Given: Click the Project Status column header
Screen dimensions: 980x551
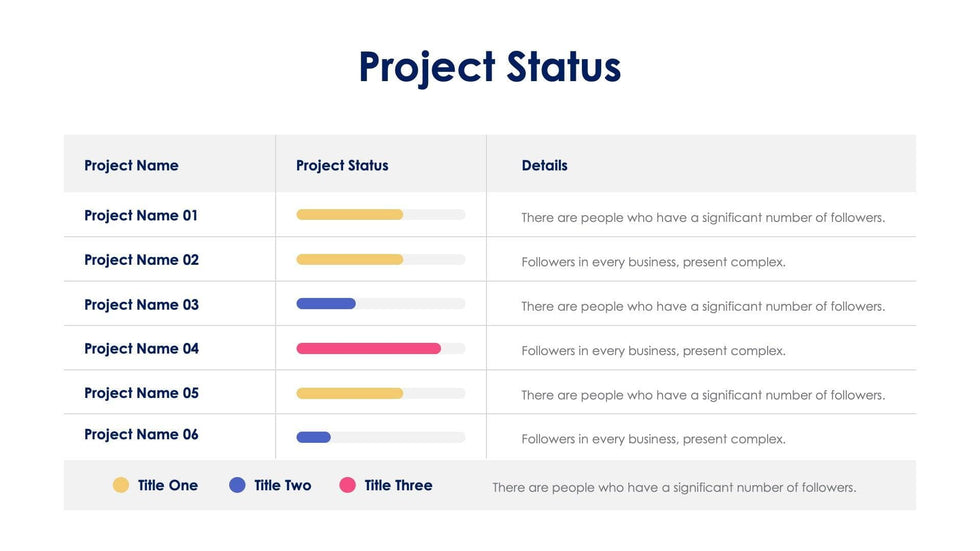Looking at the screenshot, I should (x=342, y=166).
